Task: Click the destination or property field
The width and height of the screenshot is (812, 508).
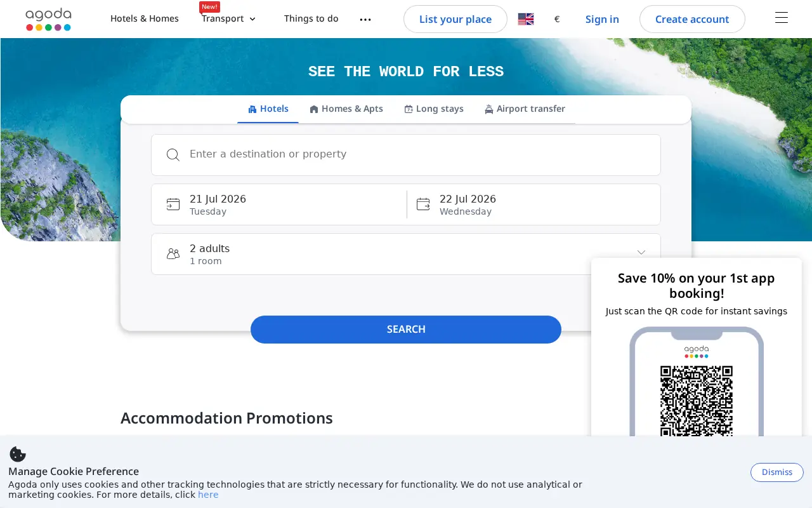Action: tap(406, 155)
